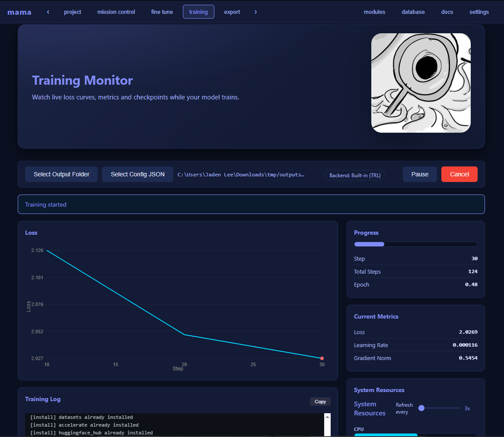
Task: Open the docs link
Action: [x=447, y=12]
